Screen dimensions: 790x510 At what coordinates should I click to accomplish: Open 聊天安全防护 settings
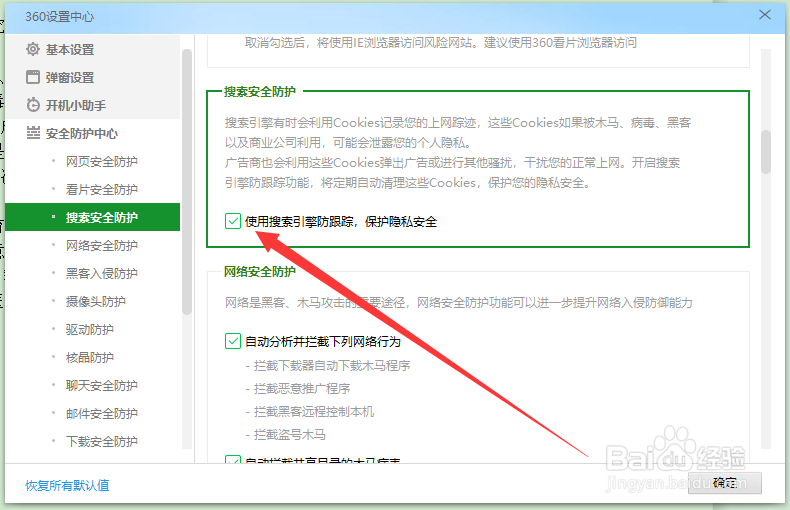pyautogui.click(x=101, y=385)
